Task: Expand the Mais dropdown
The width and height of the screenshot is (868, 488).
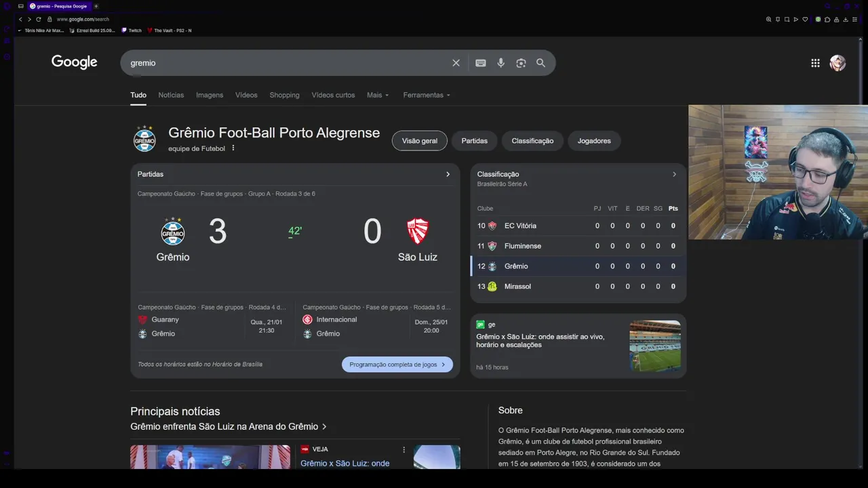Action: click(378, 95)
